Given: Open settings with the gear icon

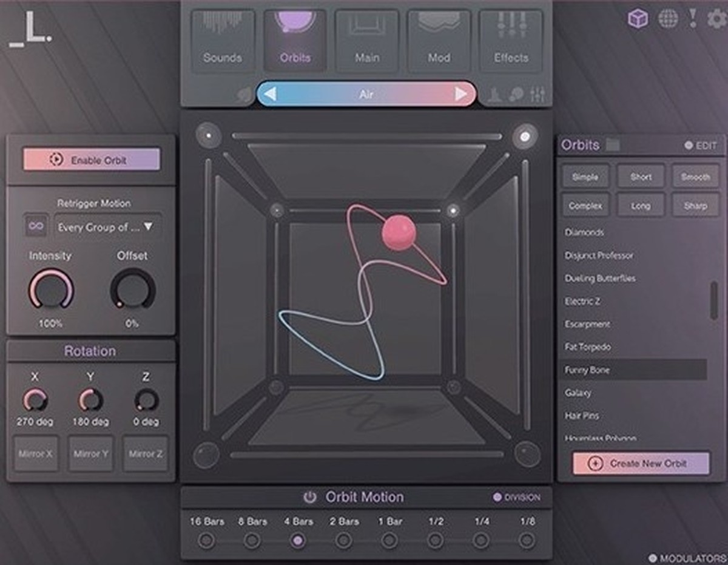Looking at the screenshot, I should [716, 18].
